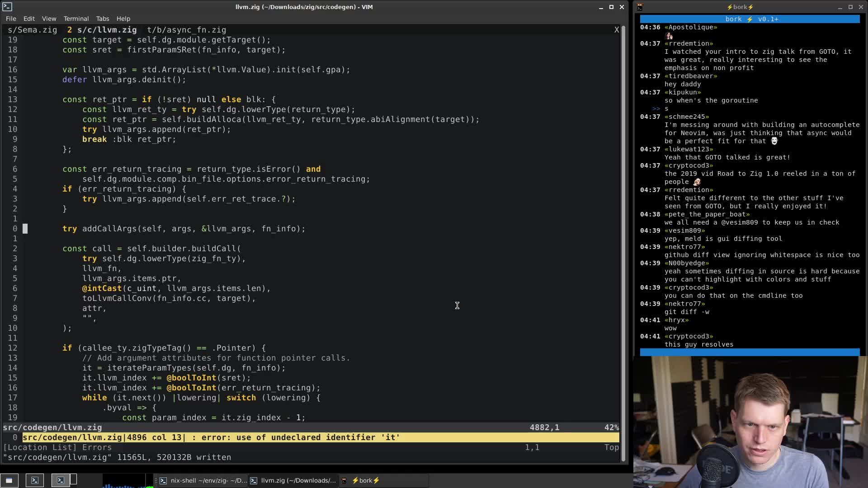
Task: Open the Help menu
Action: [x=123, y=19]
